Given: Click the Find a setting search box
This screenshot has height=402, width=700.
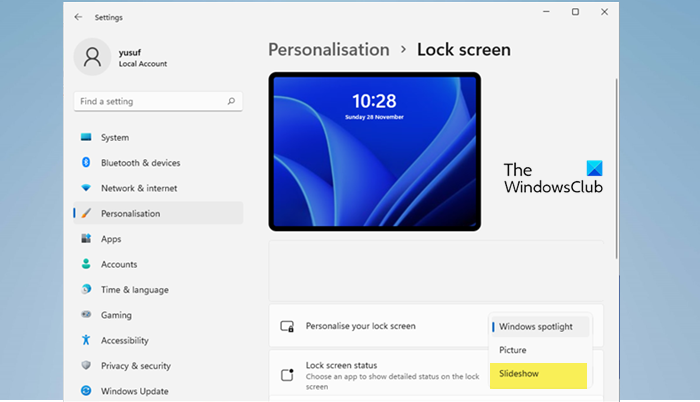Looking at the screenshot, I should click(158, 101).
